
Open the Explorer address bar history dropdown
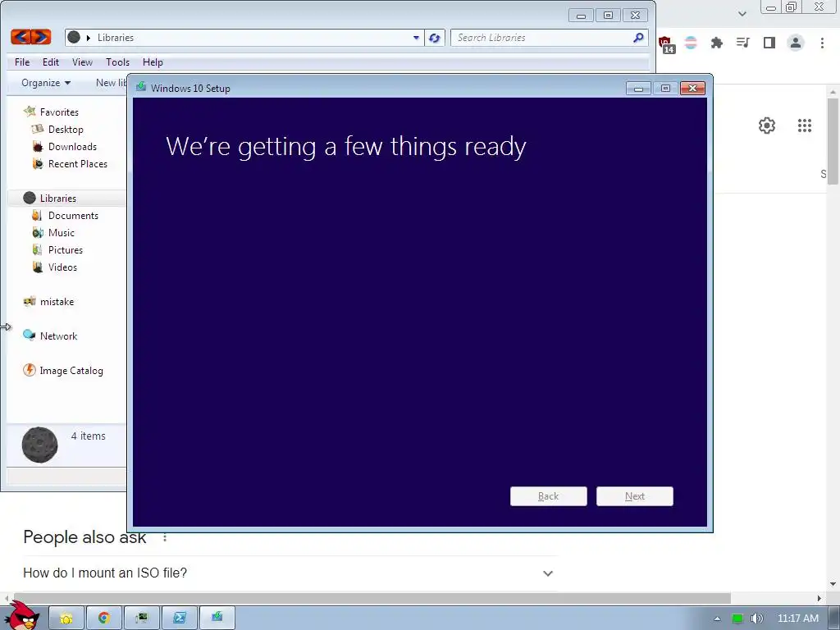click(416, 38)
